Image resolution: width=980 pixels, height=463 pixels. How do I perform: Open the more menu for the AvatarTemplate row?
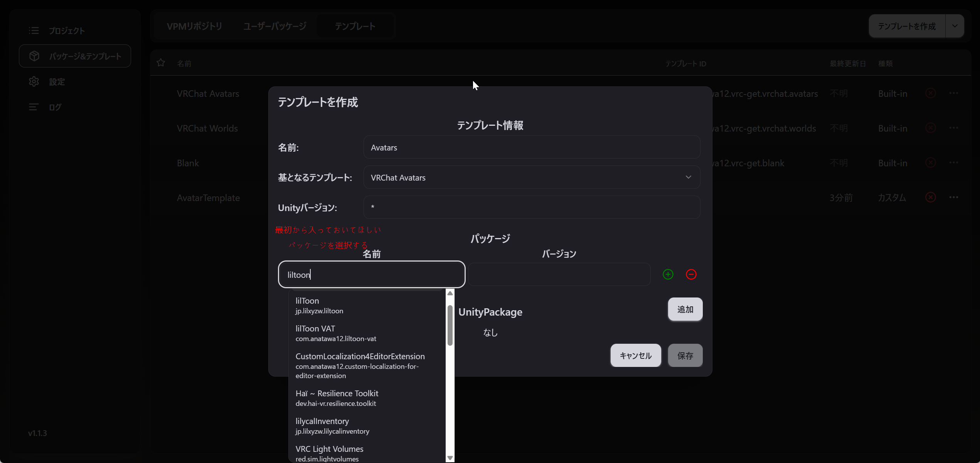pyautogui.click(x=953, y=198)
